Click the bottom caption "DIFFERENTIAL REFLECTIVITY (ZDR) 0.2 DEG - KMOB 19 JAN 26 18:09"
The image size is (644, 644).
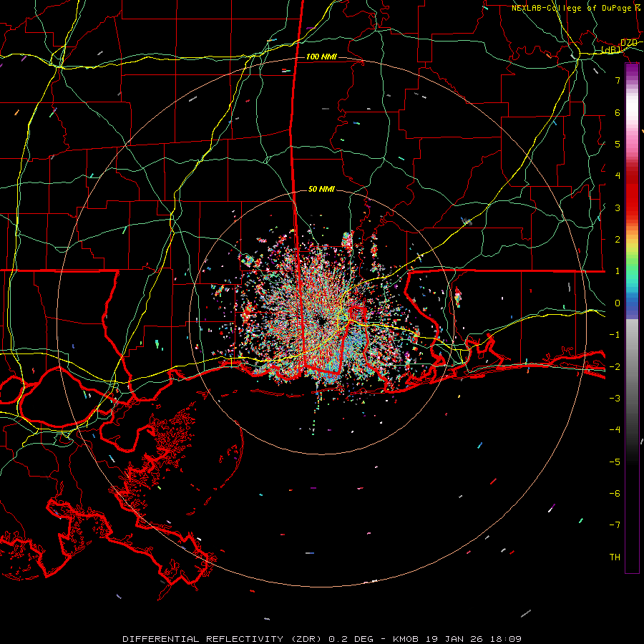322,639
